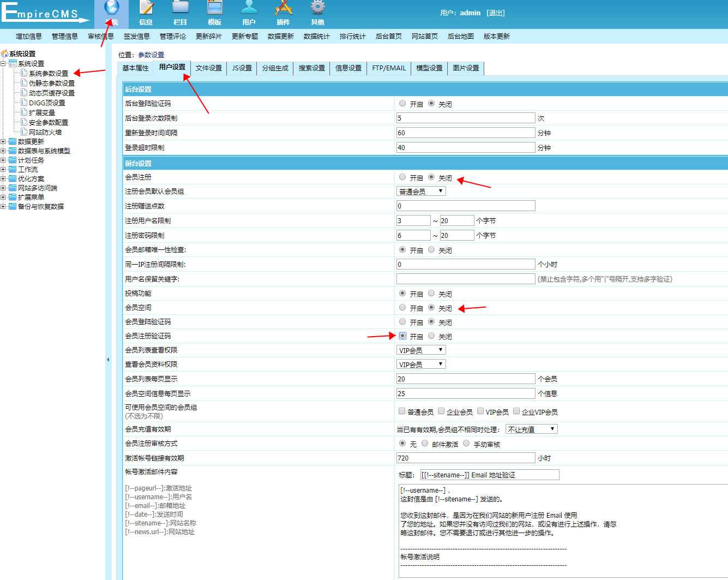This screenshot has width=728, height=580.
Task: Open 数据统计 in the submenu bar
Action: click(x=317, y=37)
